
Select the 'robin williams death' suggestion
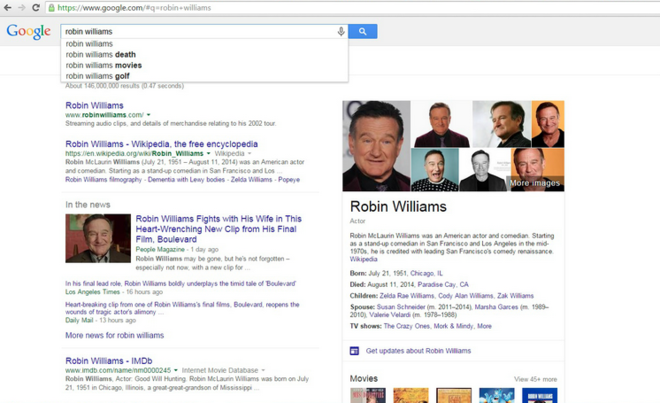(100, 55)
